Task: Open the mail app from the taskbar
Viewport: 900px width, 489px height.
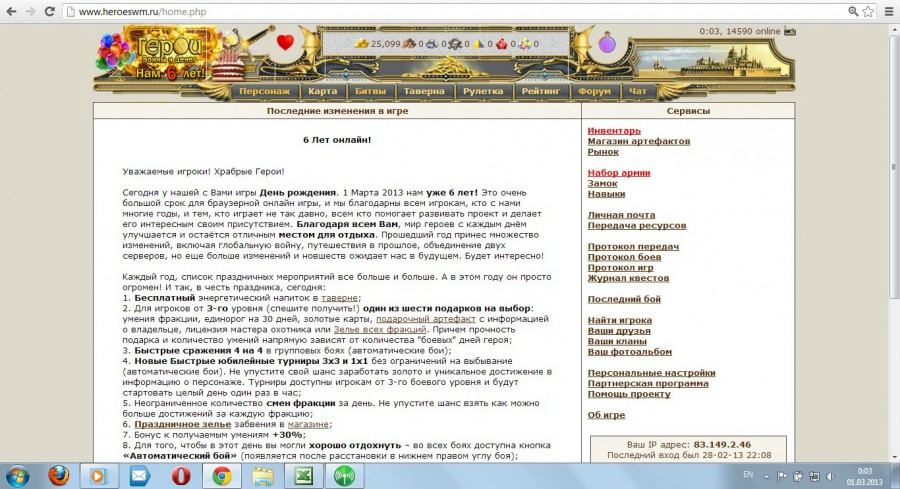Action: (139, 476)
